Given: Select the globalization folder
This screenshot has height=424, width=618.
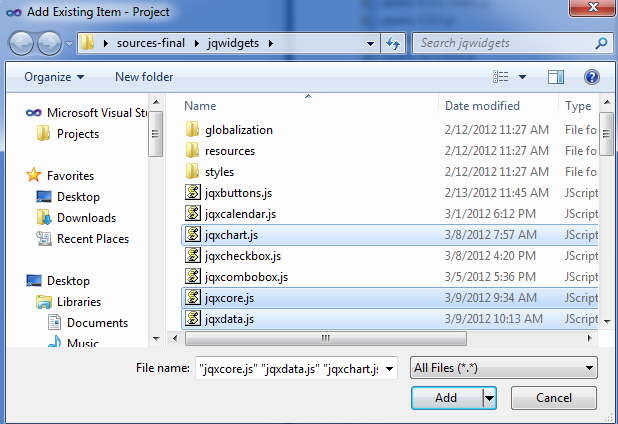Looking at the screenshot, I should [389, 130].
